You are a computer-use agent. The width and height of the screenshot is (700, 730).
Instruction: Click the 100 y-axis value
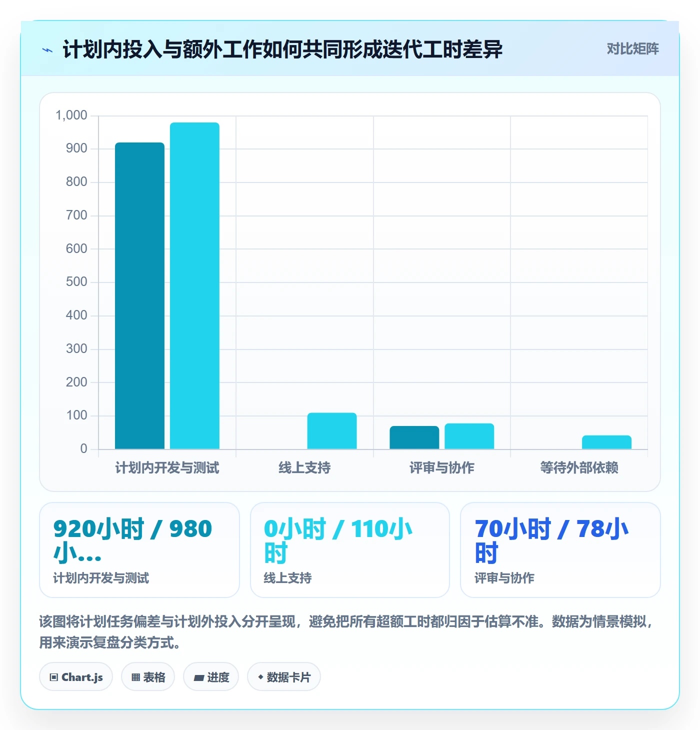point(76,415)
